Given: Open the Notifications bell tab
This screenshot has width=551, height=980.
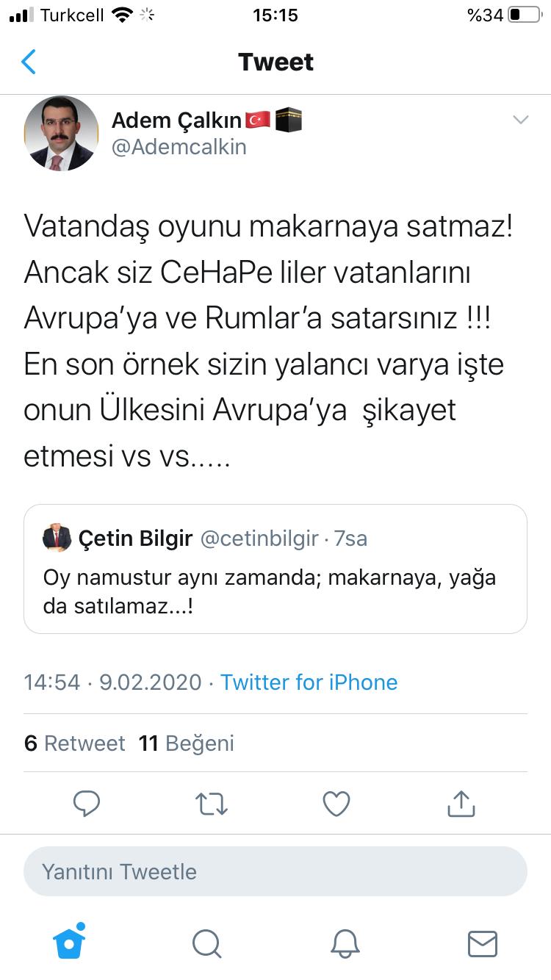Looking at the screenshot, I should pyautogui.click(x=345, y=943).
